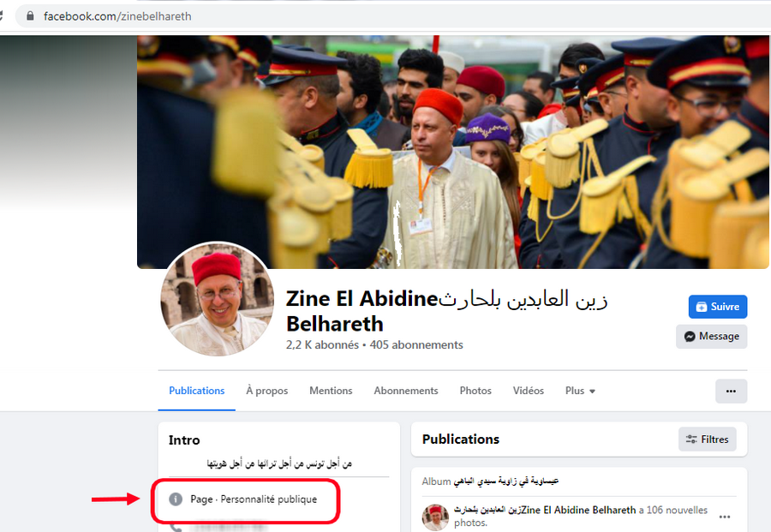Click the 405 abonnements link
This screenshot has height=532, width=771.
coord(416,344)
